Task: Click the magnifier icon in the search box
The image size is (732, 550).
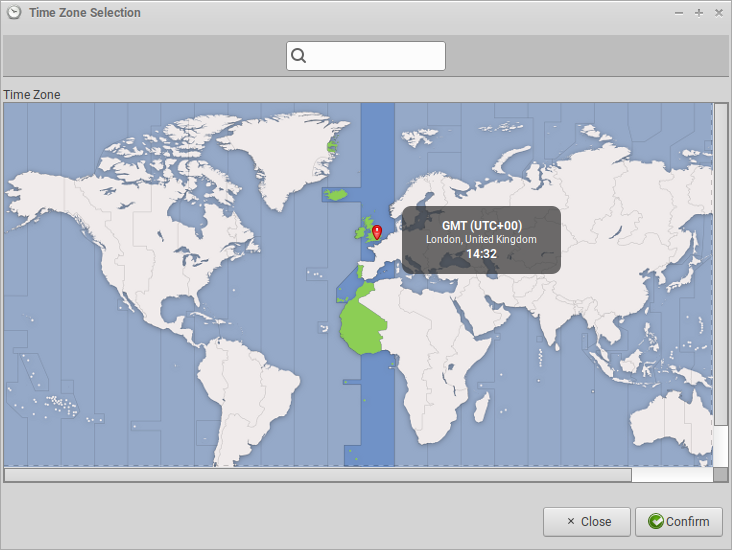Action: [x=298, y=56]
